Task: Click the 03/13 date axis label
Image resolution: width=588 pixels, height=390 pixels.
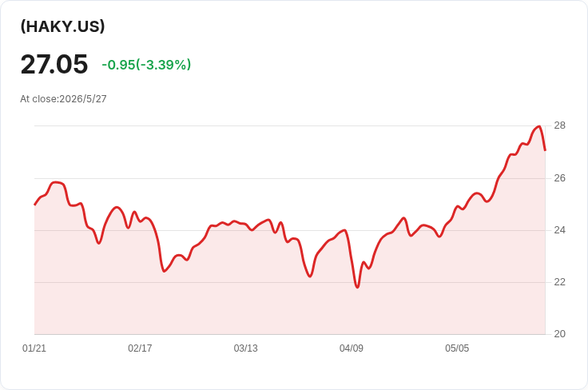Action: point(245,348)
